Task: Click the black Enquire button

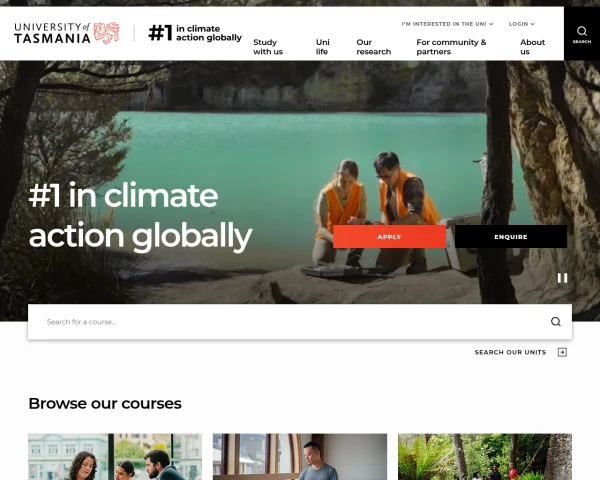Action: [x=511, y=237]
